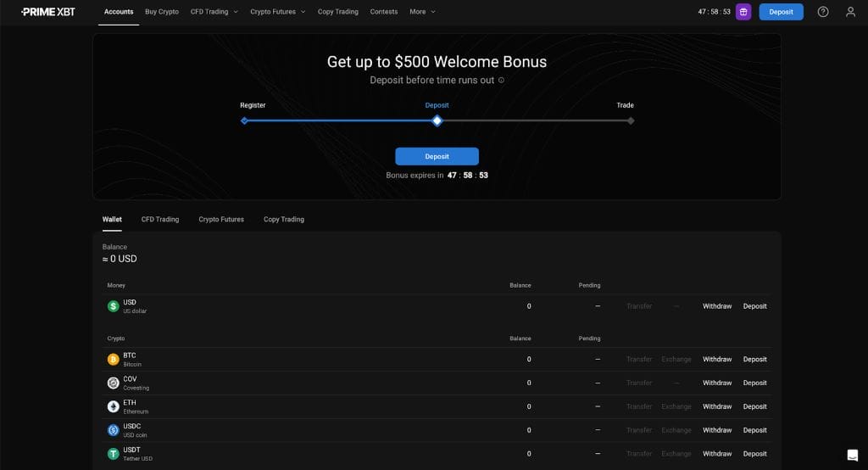Viewport: 868px width, 470px height.
Task: Click the PrimeXBT logo
Action: pos(48,12)
